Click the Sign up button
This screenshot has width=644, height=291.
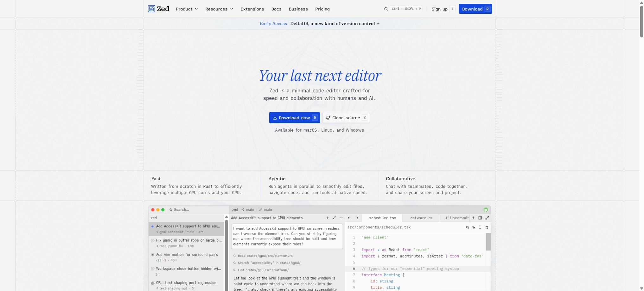pos(443,9)
